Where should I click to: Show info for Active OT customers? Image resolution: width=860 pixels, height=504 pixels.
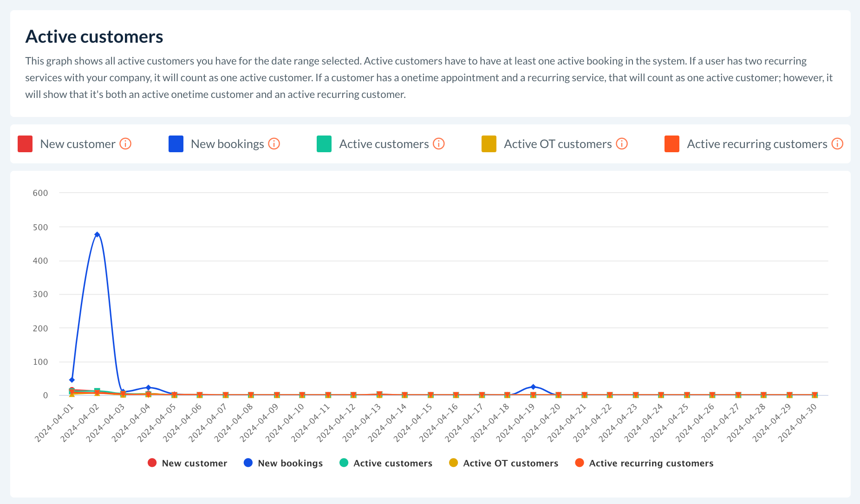(622, 144)
